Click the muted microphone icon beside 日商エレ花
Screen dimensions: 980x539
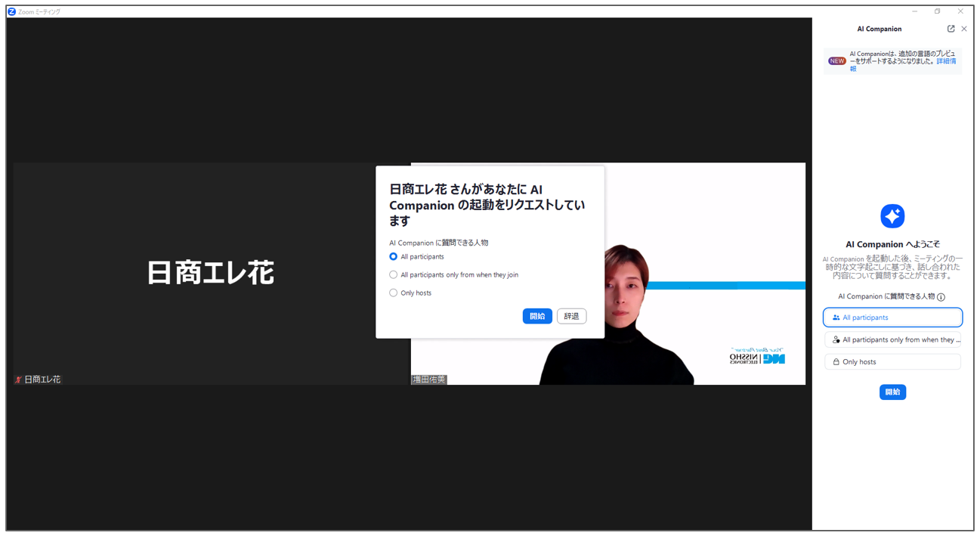tap(18, 379)
